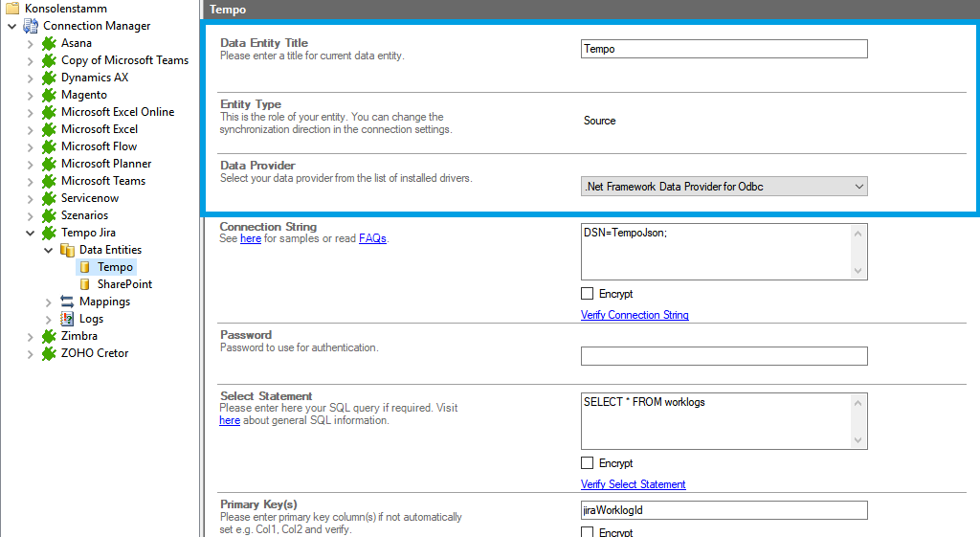Image resolution: width=980 pixels, height=537 pixels.
Task: Select the SharePoint data entity icon
Action: pos(85,284)
